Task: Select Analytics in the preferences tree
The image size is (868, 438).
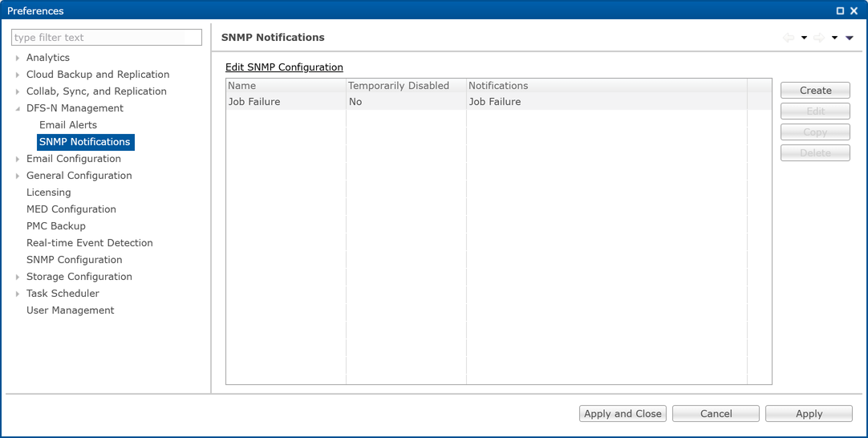Action: [48, 58]
